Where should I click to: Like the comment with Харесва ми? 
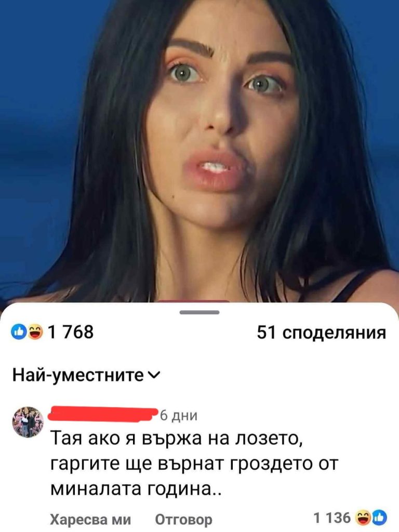[90, 519]
